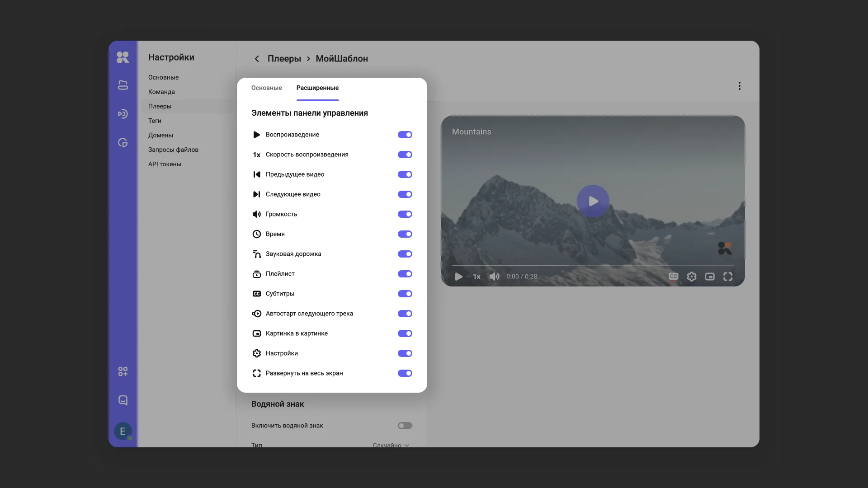Click the CC subtitles icon in player

pyautogui.click(x=673, y=277)
